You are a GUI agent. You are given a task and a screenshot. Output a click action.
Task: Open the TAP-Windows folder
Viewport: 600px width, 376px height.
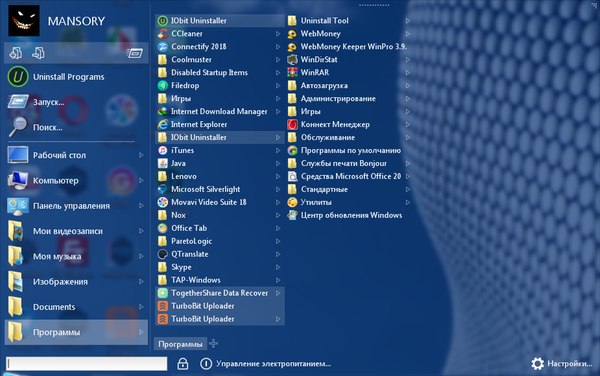220,280
